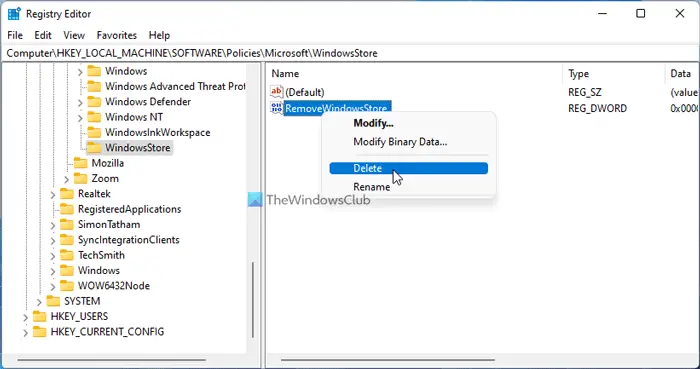Select the Mozilla key label
Image resolution: width=700 pixels, height=369 pixels.
[108, 163]
